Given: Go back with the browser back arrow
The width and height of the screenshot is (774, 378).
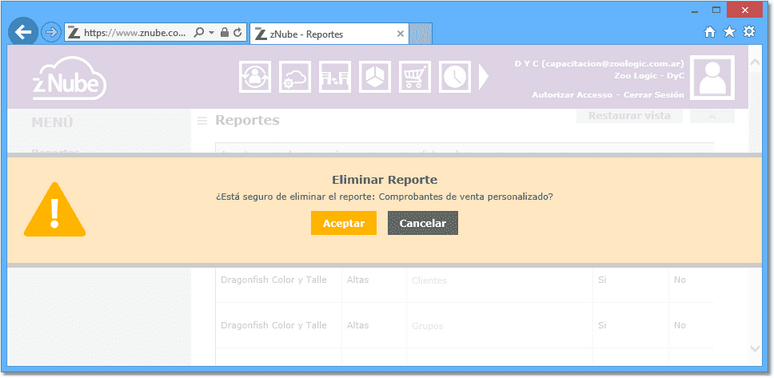Looking at the screenshot, I should click(x=23, y=33).
